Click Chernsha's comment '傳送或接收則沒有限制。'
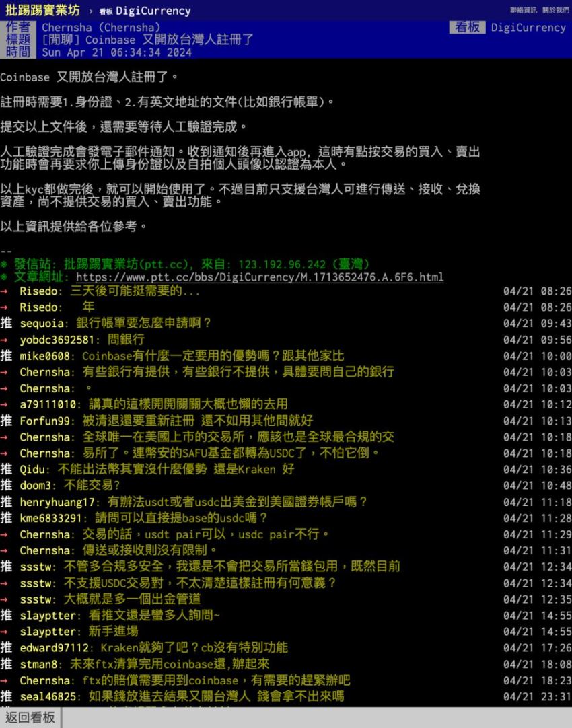Viewport: 572px width, 728px height. [x=150, y=550]
